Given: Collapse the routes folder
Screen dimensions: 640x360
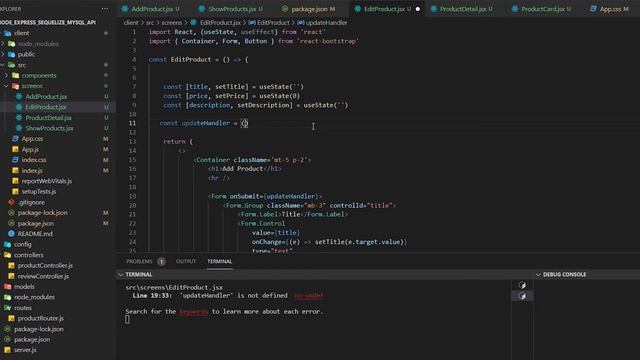Looking at the screenshot, I should pos(22,308).
